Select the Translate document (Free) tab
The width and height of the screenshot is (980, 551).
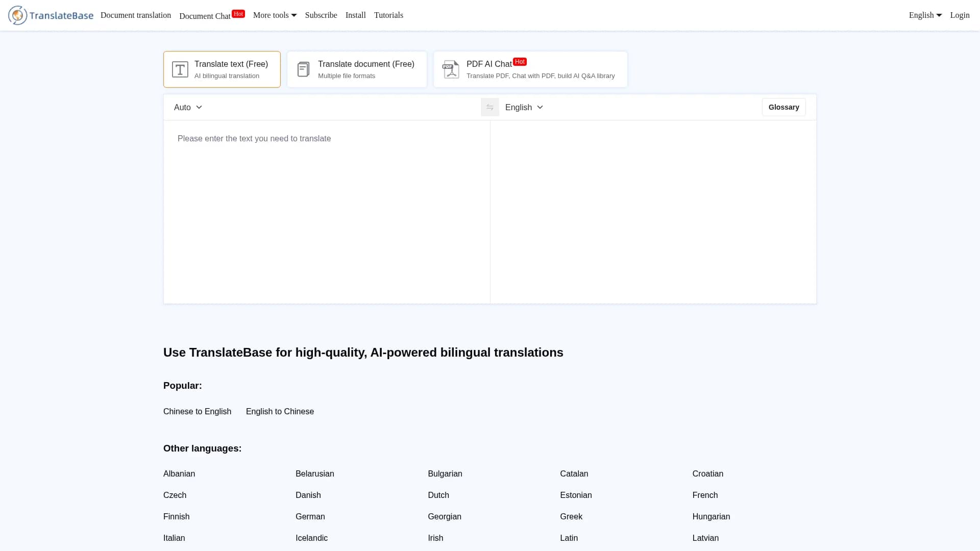point(357,69)
